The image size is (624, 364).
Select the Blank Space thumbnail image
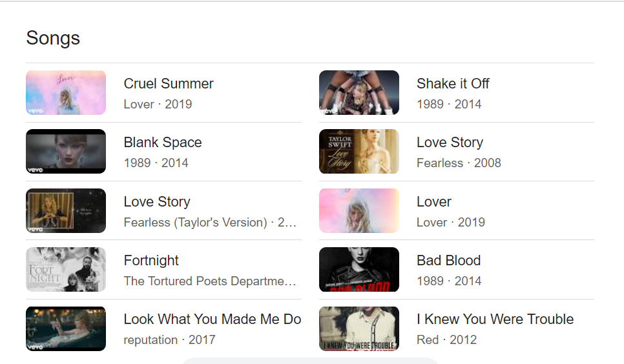pyautogui.click(x=66, y=152)
